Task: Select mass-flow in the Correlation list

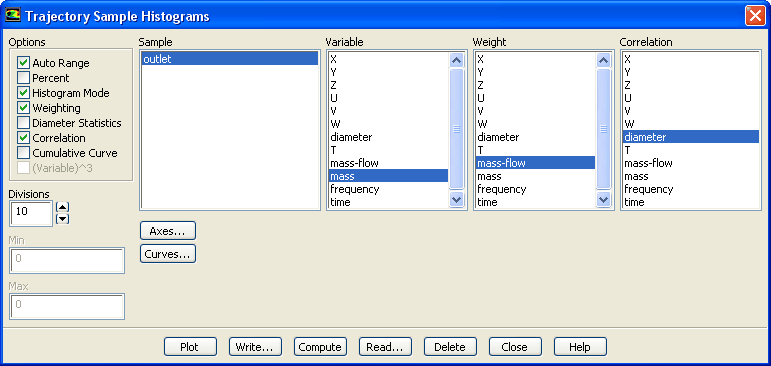Action: pos(691,163)
